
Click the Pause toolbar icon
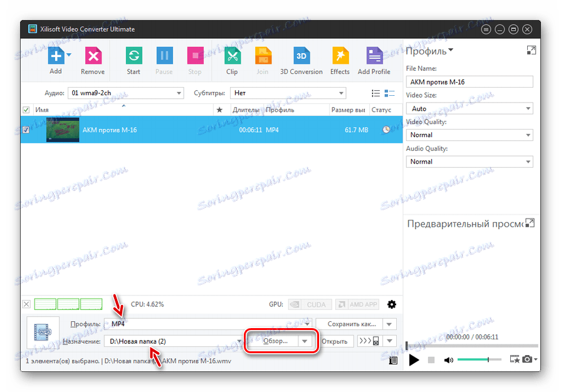(x=164, y=56)
